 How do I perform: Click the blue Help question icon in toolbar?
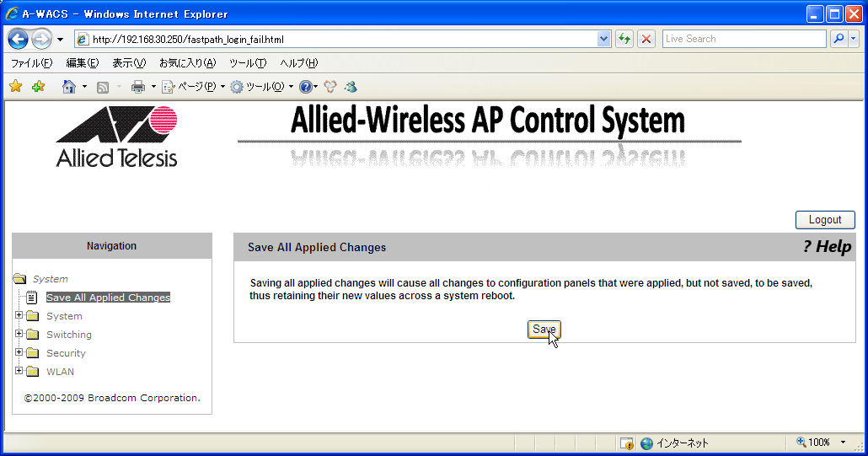(306, 87)
